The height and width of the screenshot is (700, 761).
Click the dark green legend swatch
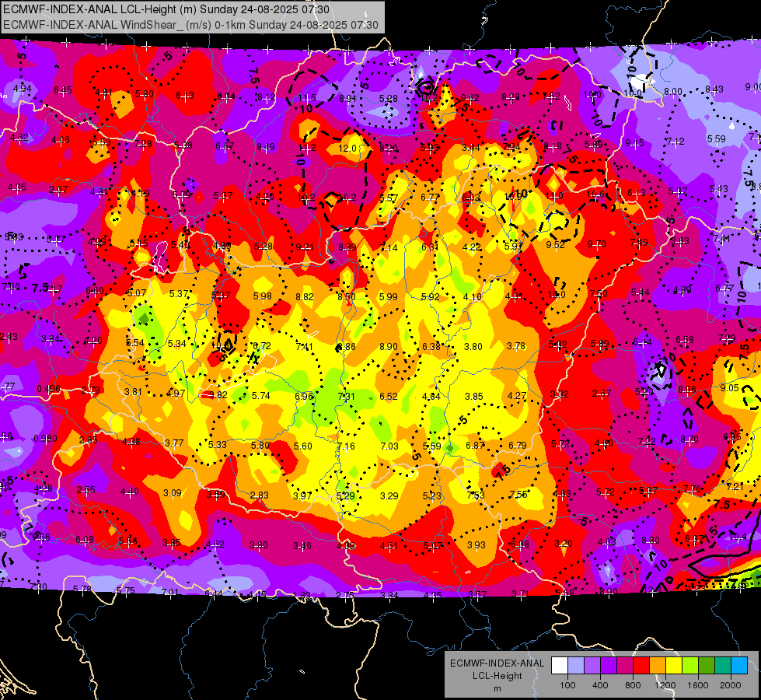(x=706, y=666)
